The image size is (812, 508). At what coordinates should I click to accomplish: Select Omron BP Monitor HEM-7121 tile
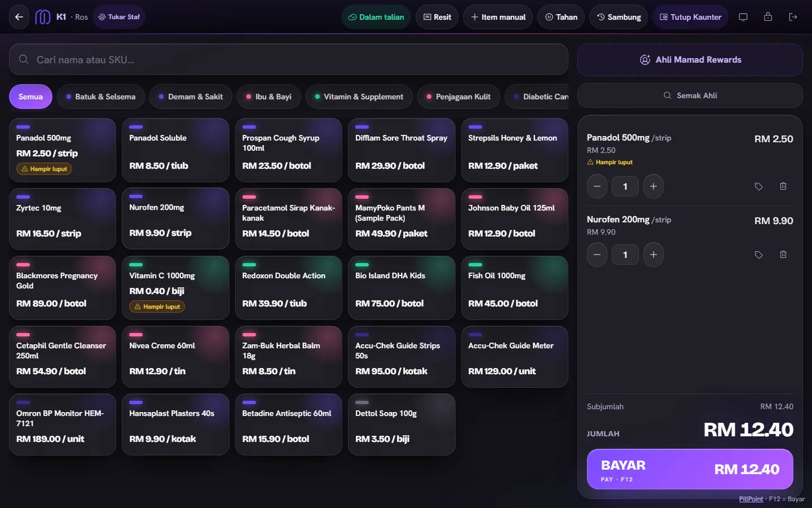click(x=63, y=424)
